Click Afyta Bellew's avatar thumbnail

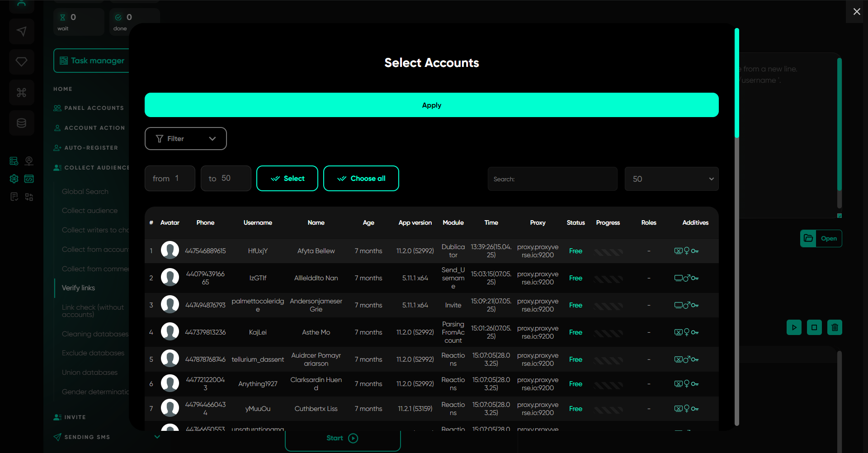[170, 250]
